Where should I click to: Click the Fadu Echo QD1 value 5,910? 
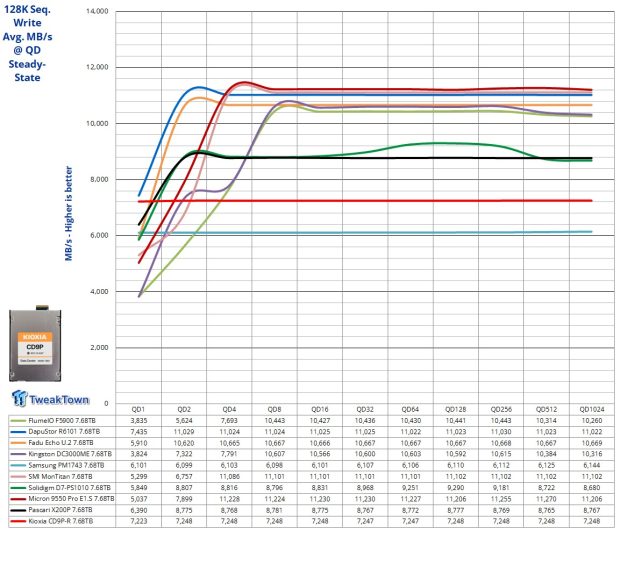coord(139,443)
